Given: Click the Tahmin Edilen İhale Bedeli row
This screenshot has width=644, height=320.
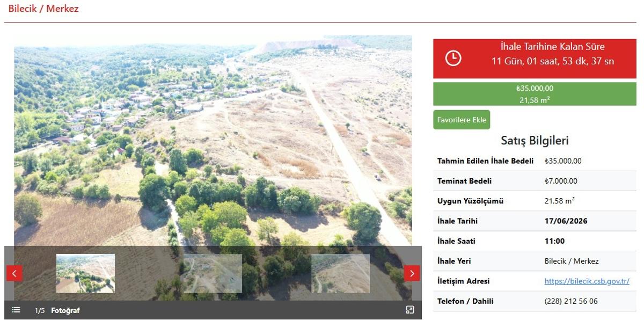Looking at the screenshot, I should pyautogui.click(x=535, y=161).
